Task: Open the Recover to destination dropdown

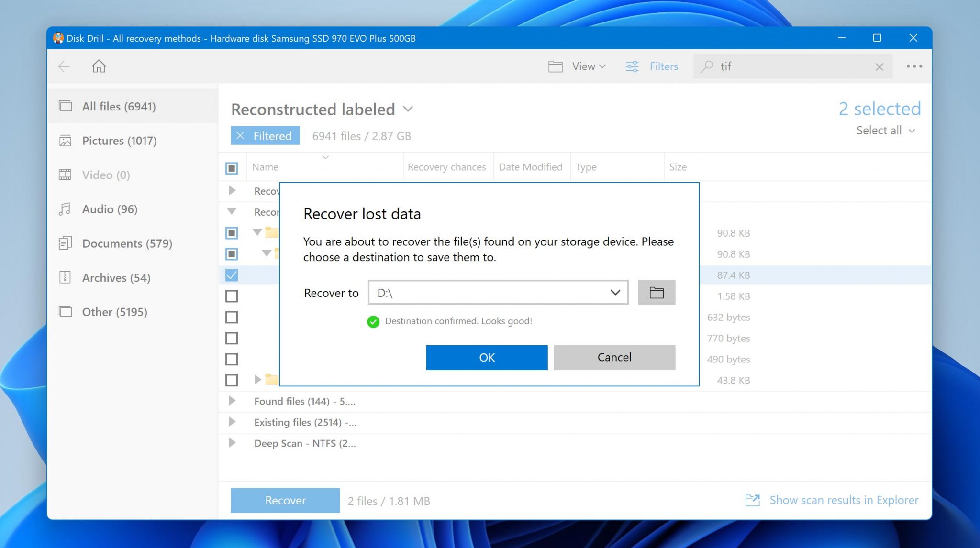Action: 614,292
